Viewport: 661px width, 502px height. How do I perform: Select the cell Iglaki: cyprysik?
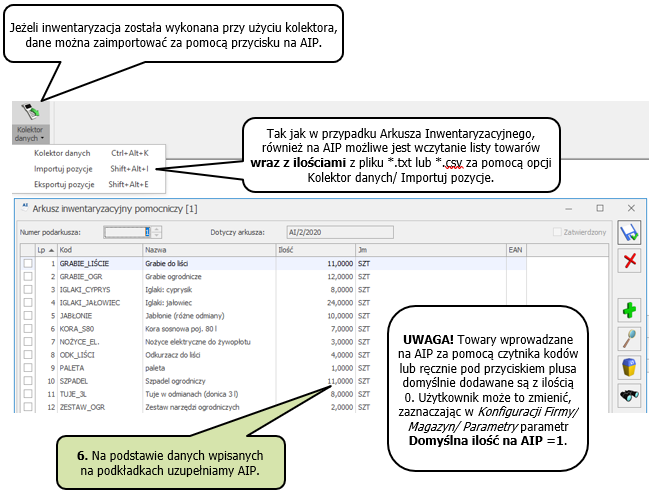(209, 290)
